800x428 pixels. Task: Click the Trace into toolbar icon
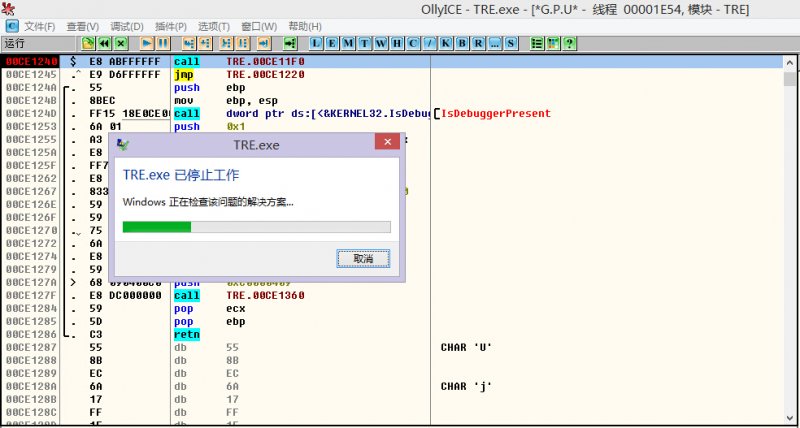pyautogui.click(x=227, y=44)
